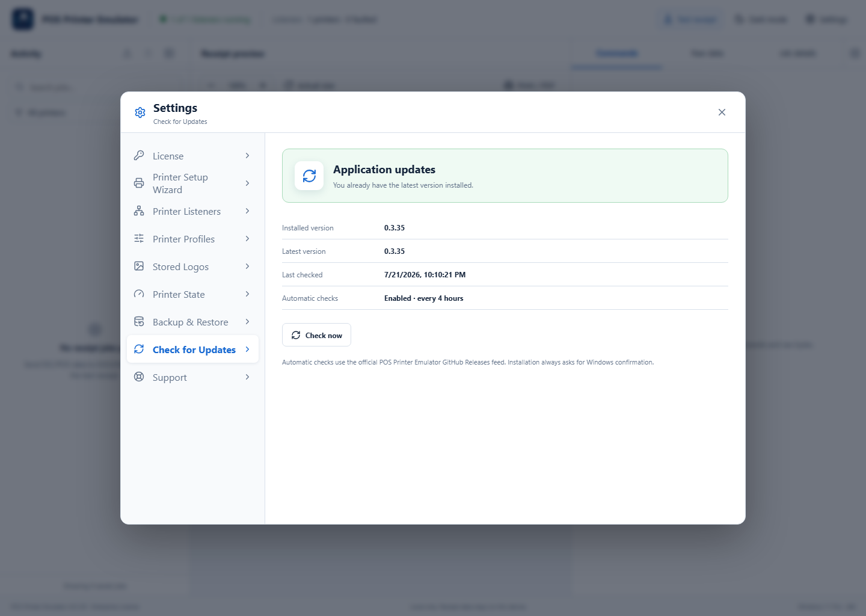Click the 'Automatic checks' label

[310, 298]
